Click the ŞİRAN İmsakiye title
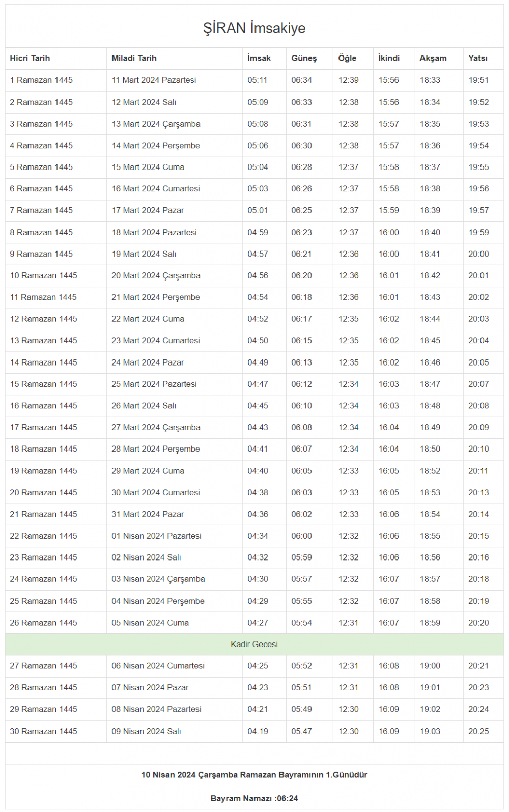This screenshot has height=812, width=509. [x=254, y=28]
